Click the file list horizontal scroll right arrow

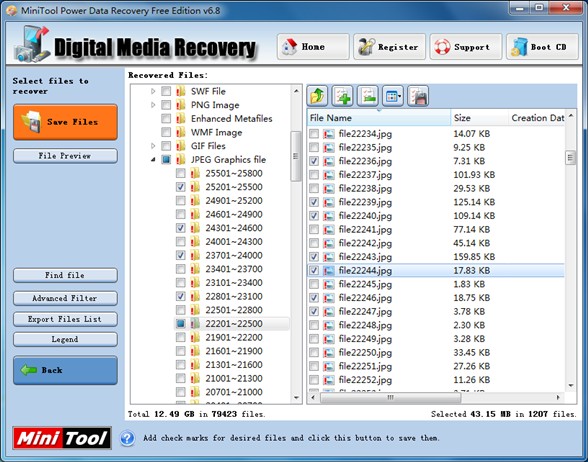[x=558, y=397]
